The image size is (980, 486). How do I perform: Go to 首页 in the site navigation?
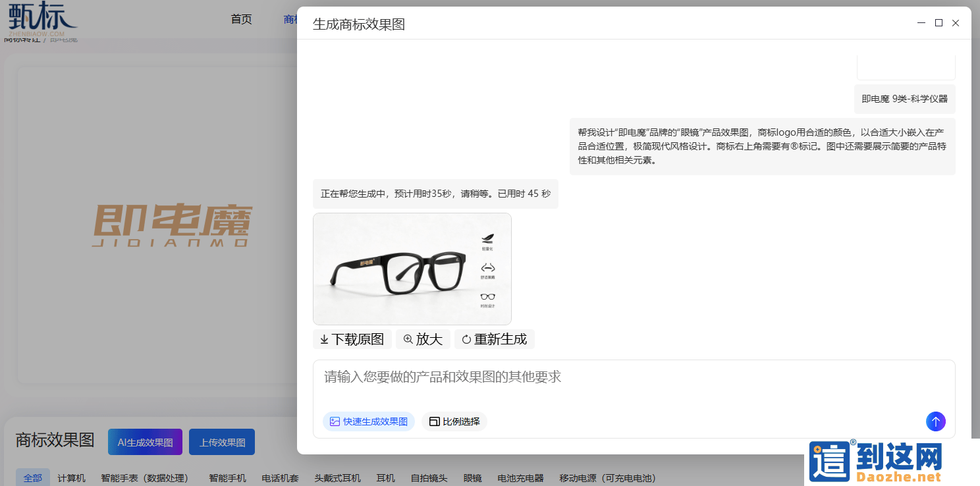[241, 19]
